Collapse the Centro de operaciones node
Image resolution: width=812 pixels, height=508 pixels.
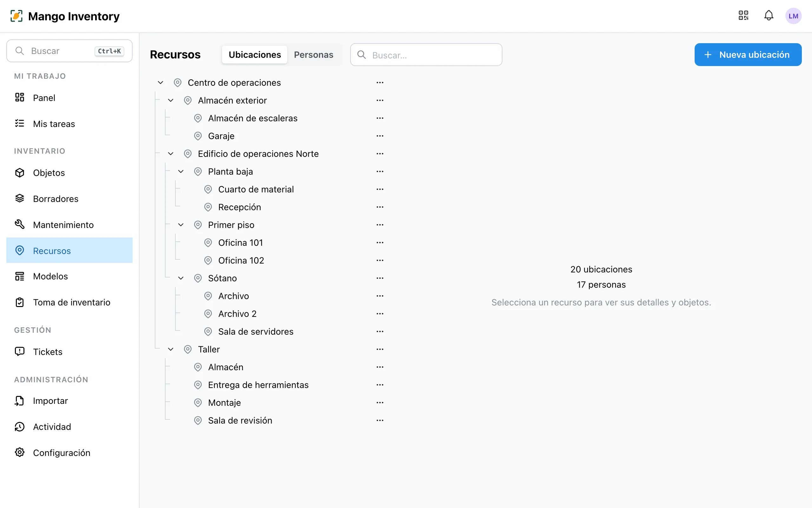[x=160, y=83]
